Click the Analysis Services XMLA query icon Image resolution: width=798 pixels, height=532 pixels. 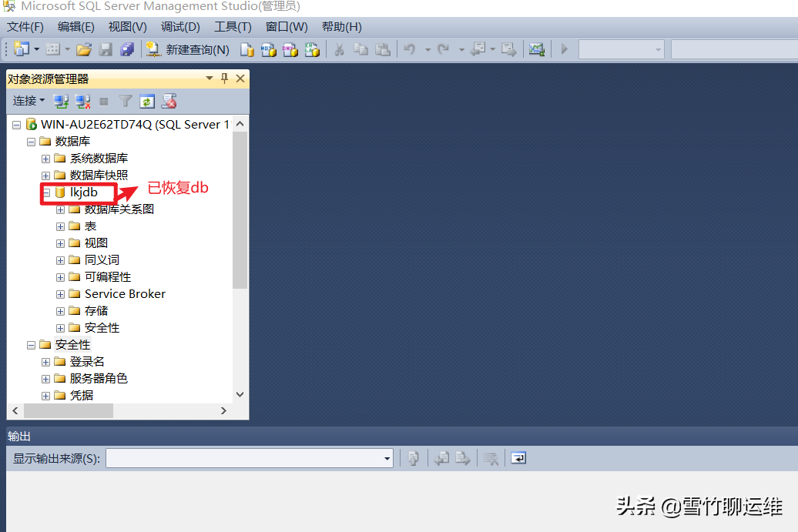(x=312, y=49)
